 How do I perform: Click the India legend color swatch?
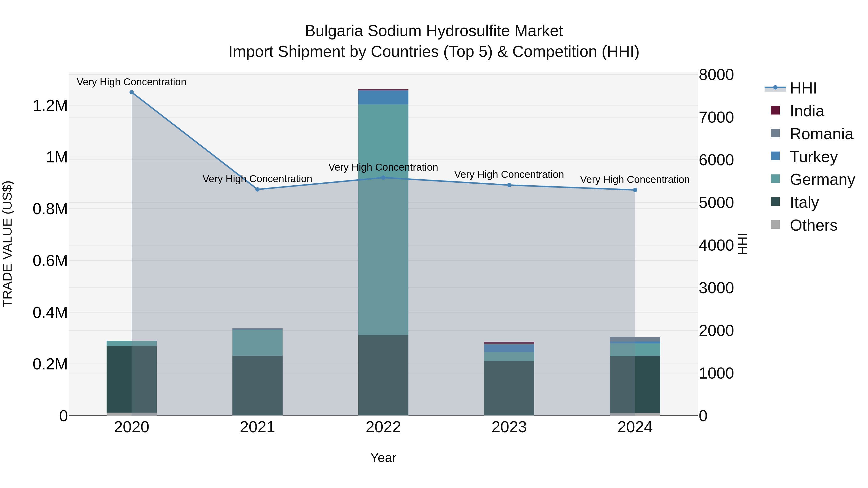click(775, 110)
